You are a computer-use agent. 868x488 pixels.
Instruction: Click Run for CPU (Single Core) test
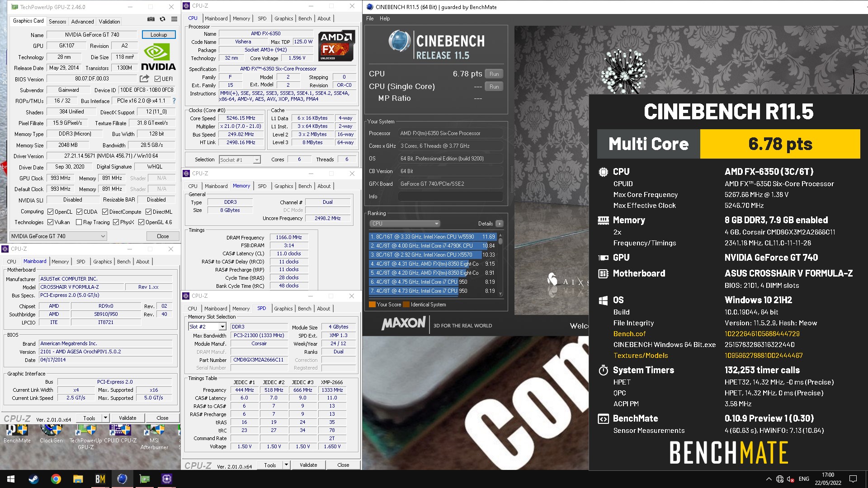[494, 86]
